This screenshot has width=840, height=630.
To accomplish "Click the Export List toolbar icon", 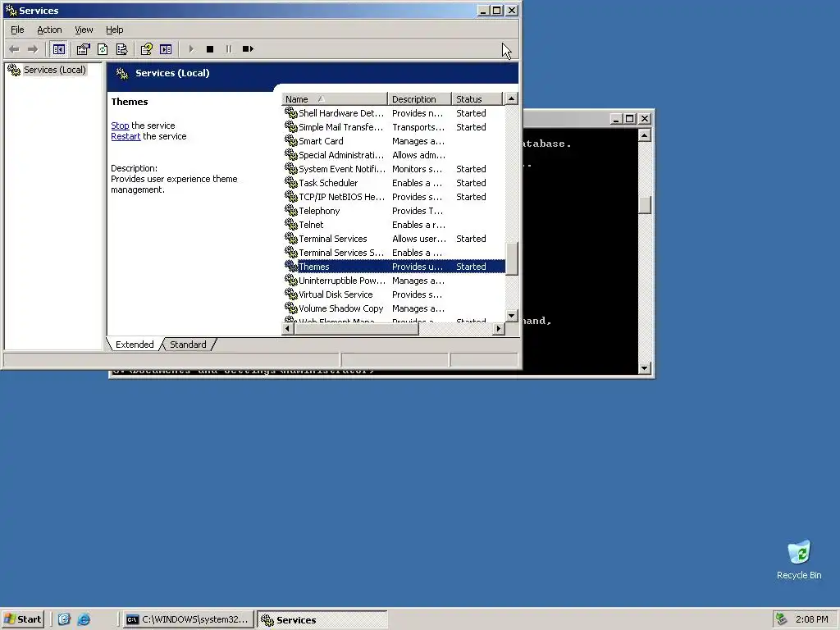I will (x=122, y=49).
